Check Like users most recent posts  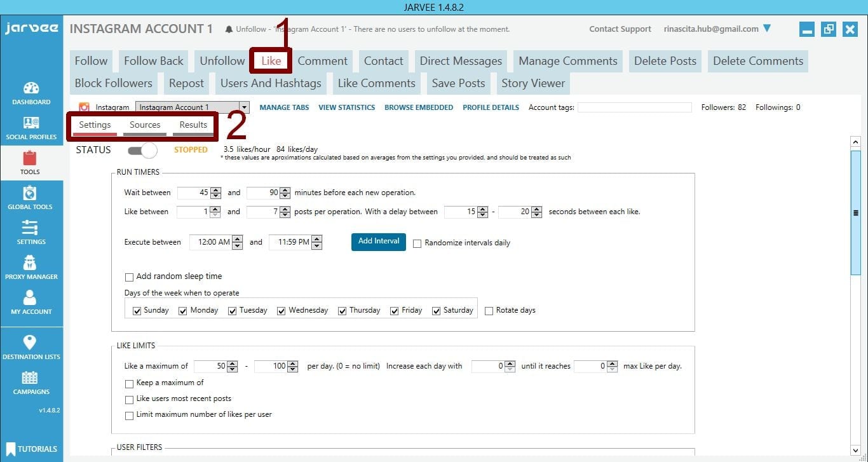click(129, 399)
